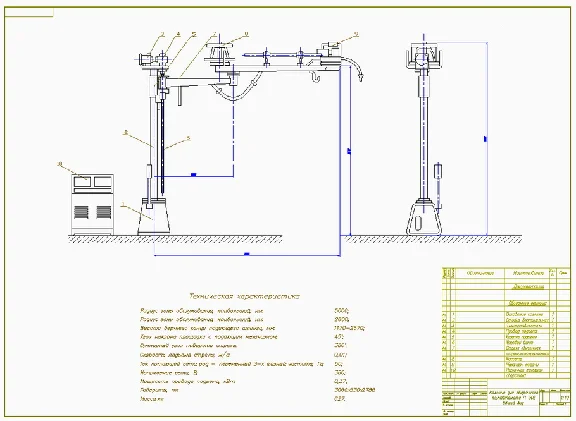Viewport: 576px width, 421px height.
Task: Click the 'Техническая характеристика' heading
Action: pyautogui.click(x=244, y=296)
